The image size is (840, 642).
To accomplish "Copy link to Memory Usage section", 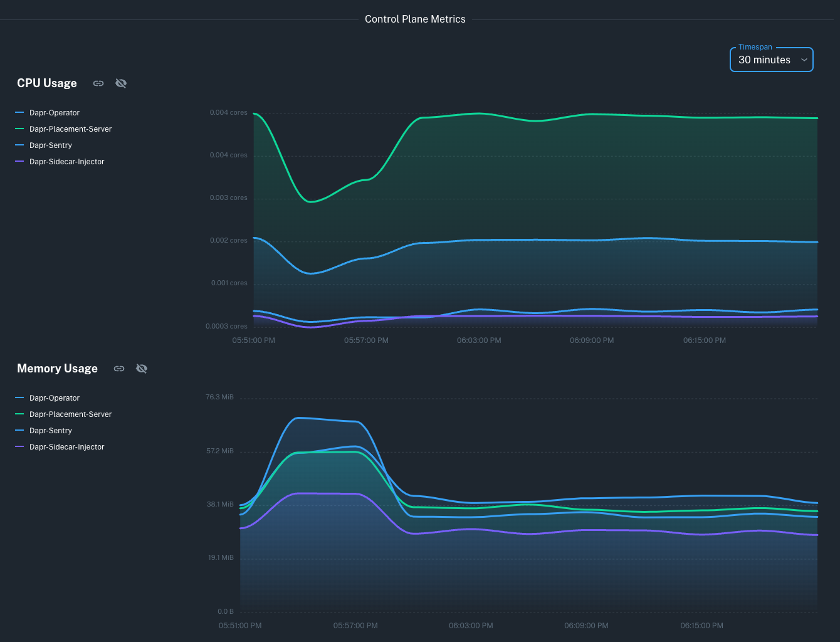I will 119,369.
